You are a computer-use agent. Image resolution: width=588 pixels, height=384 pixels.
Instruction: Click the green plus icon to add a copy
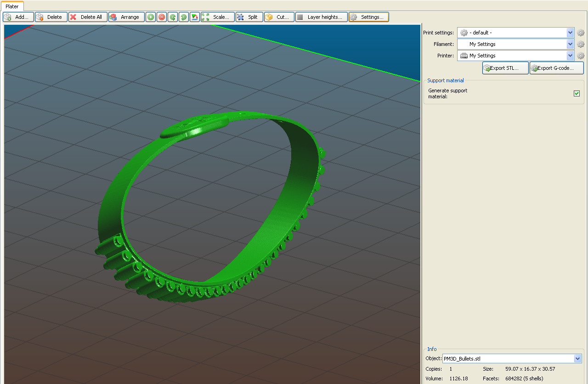(151, 17)
